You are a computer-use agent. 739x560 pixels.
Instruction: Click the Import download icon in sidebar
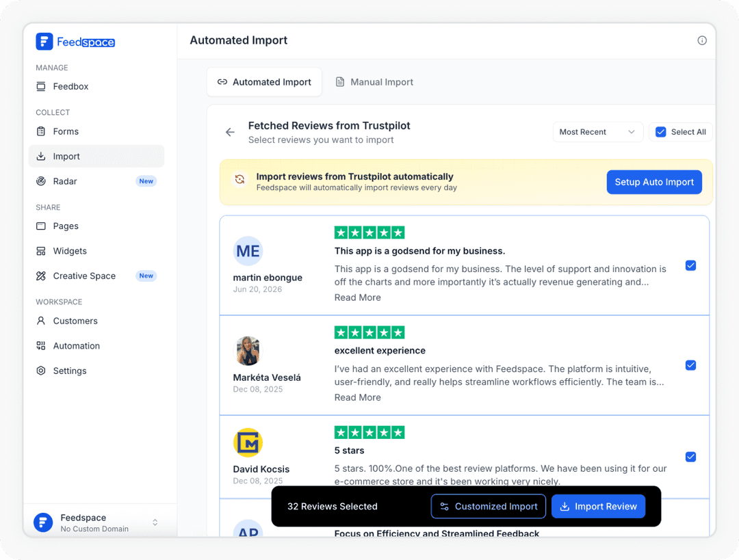coord(41,157)
